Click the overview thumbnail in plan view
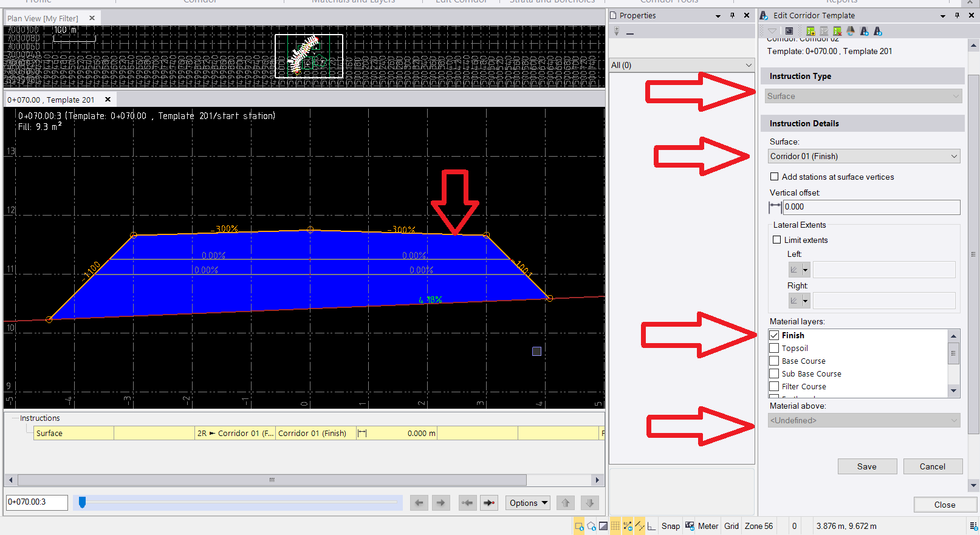The width and height of the screenshot is (980, 535). [309, 56]
